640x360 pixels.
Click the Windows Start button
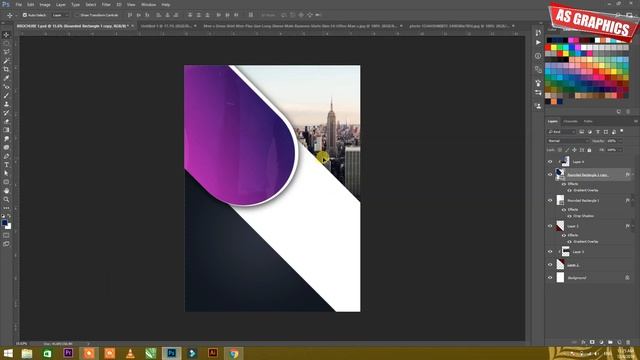point(8,353)
